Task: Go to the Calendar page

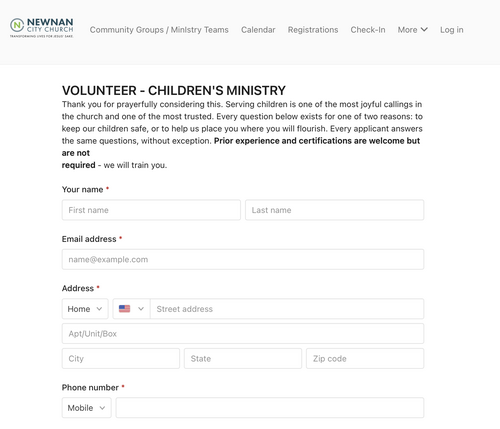Action: point(258,30)
